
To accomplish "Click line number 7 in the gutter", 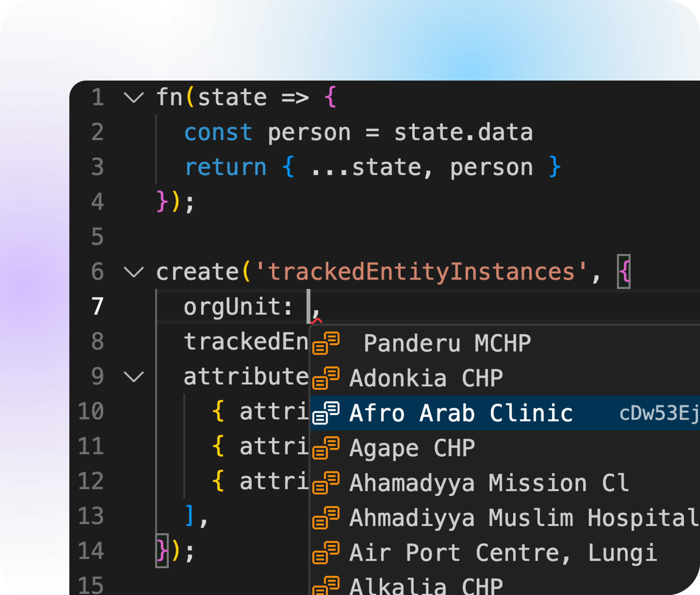I will point(97,306).
